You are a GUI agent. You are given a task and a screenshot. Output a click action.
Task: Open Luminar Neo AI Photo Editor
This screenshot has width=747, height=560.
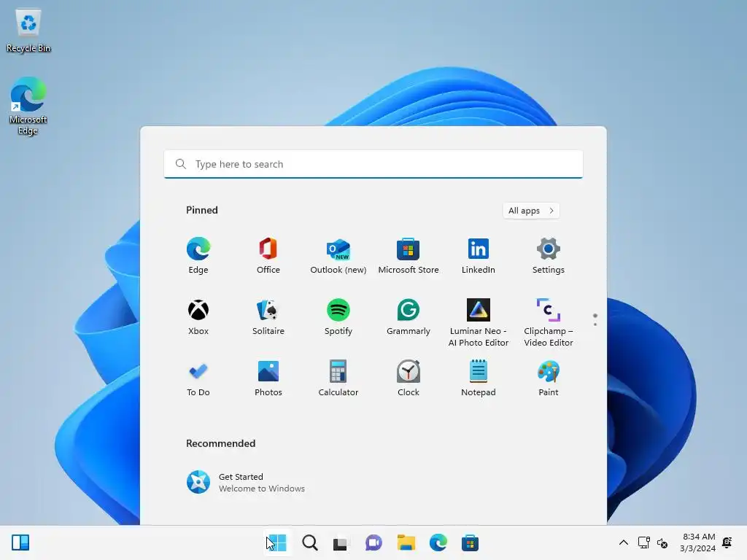[x=479, y=322]
